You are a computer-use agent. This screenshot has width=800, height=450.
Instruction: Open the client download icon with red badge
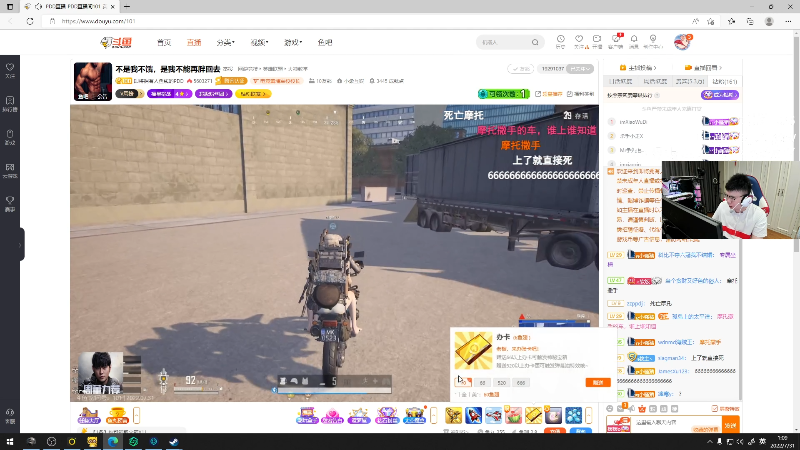(x=616, y=39)
